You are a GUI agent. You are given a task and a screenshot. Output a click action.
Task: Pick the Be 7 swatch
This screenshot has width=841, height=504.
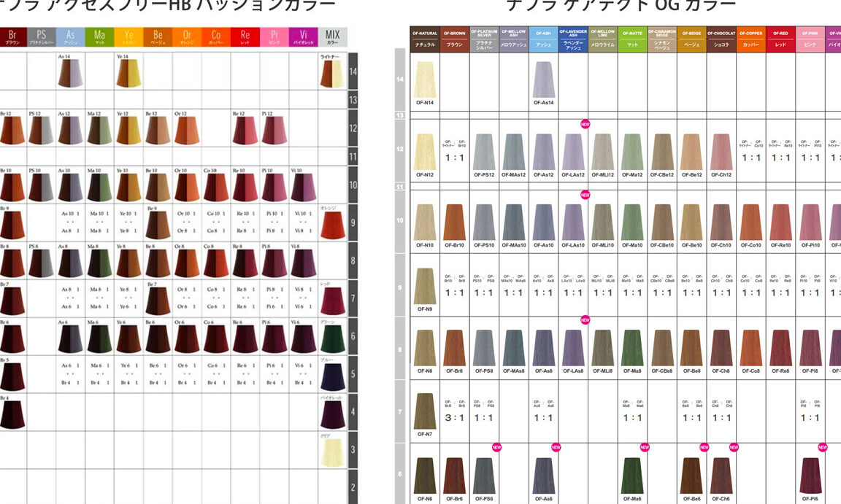point(158,301)
